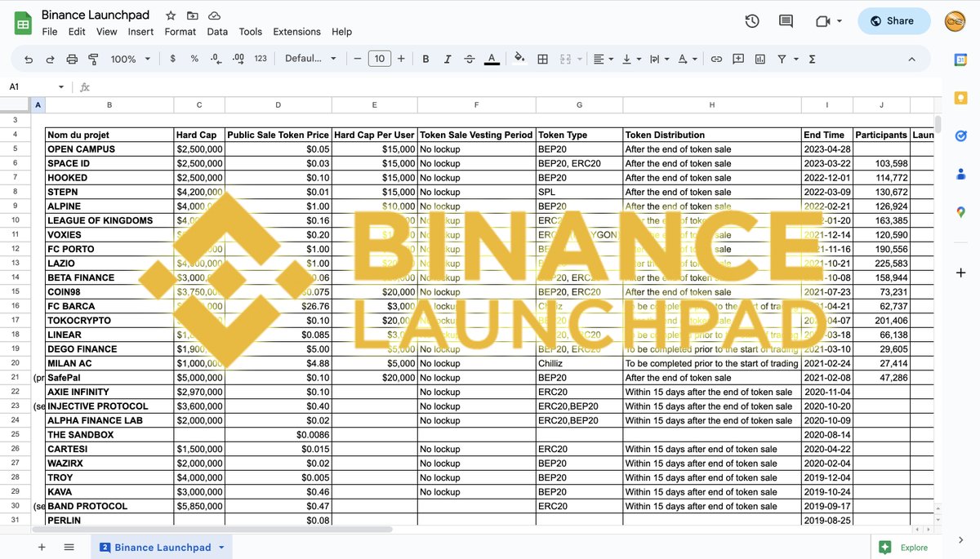Increase the font size
Image resolution: width=980 pixels, height=559 pixels.
click(x=401, y=59)
